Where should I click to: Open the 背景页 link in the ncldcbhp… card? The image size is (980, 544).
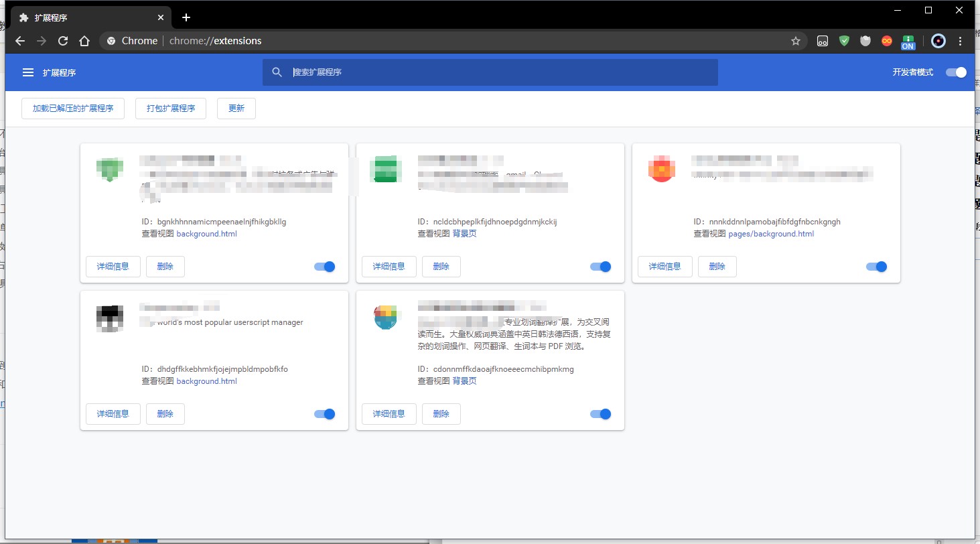464,234
